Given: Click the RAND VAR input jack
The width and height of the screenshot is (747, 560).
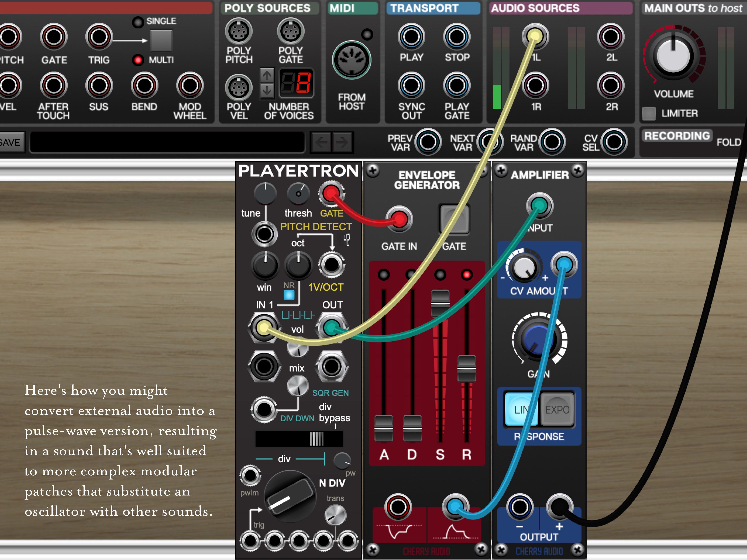Looking at the screenshot, I should [x=552, y=142].
